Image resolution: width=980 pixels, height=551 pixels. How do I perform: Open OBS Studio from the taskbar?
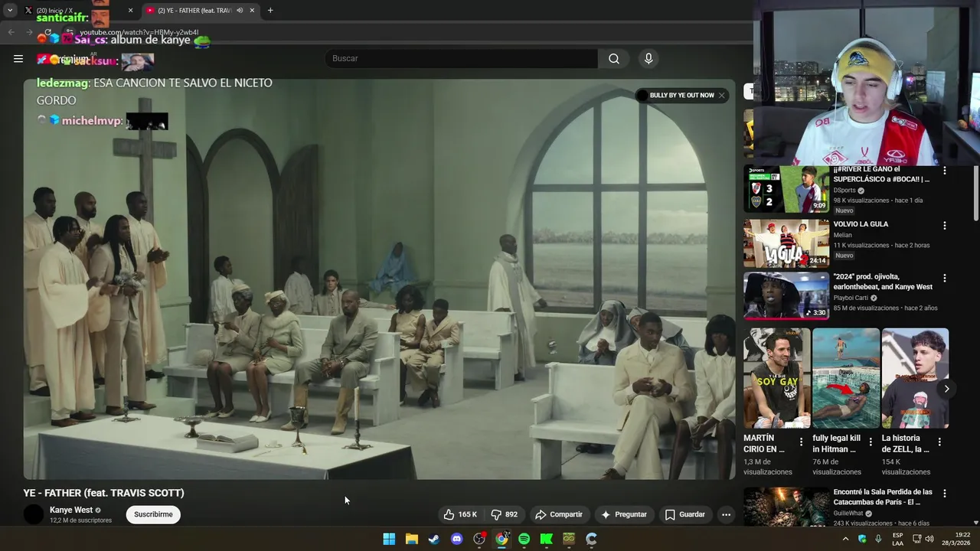pyautogui.click(x=479, y=539)
